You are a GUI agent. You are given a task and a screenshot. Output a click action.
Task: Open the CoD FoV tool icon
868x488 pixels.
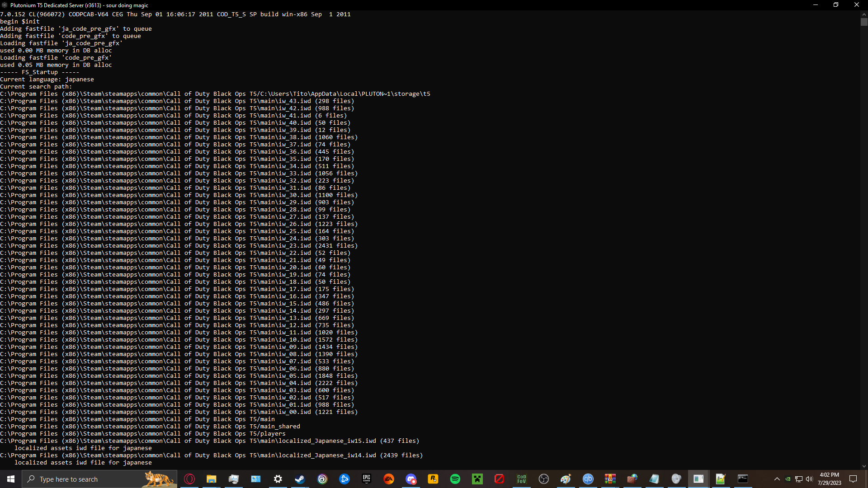coord(522,479)
